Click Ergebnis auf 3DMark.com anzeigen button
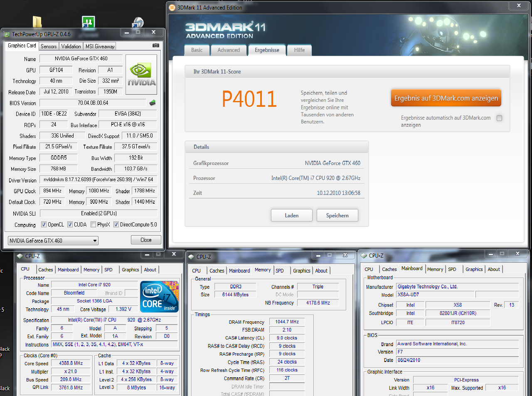Image resolution: width=532 pixels, height=396 pixels. tap(446, 98)
